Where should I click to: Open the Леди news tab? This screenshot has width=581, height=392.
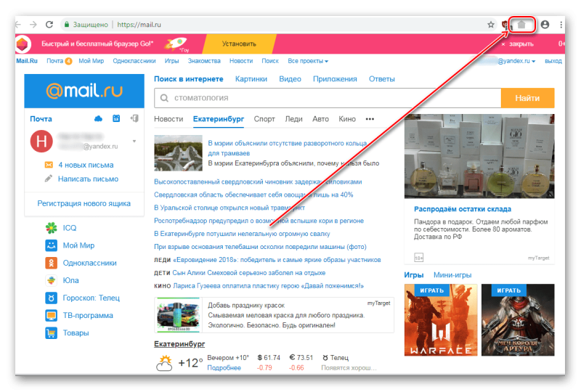click(x=293, y=119)
